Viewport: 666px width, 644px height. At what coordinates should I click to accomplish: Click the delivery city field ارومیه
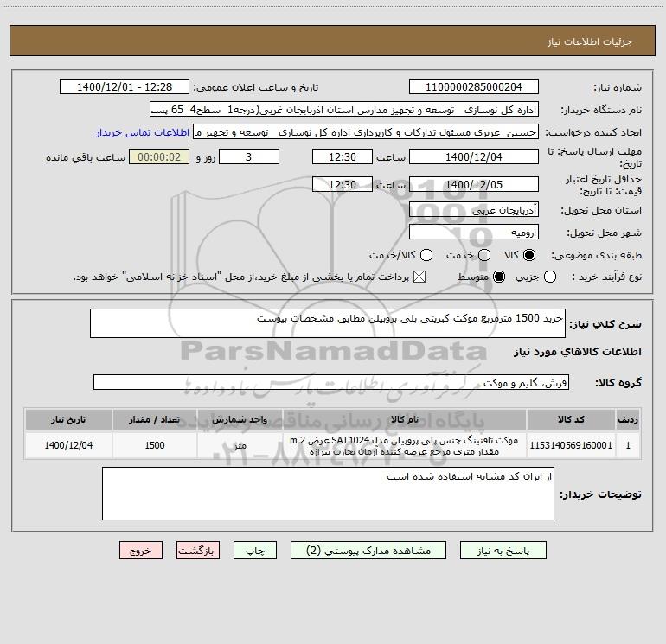point(474,232)
